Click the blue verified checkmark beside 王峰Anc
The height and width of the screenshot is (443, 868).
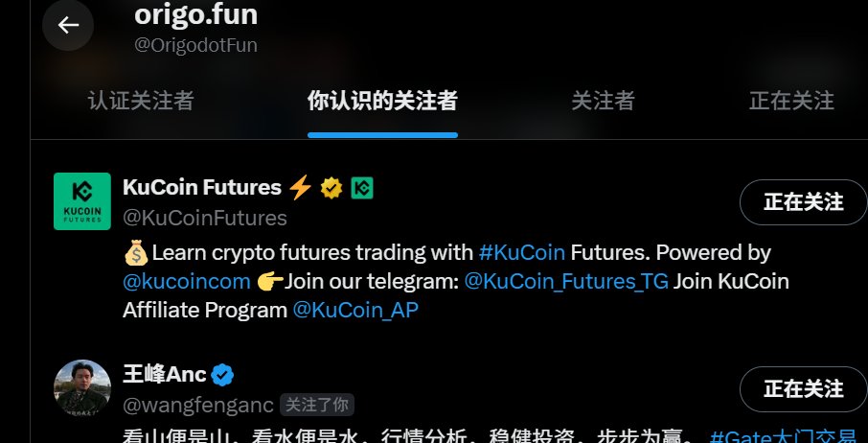tap(222, 375)
